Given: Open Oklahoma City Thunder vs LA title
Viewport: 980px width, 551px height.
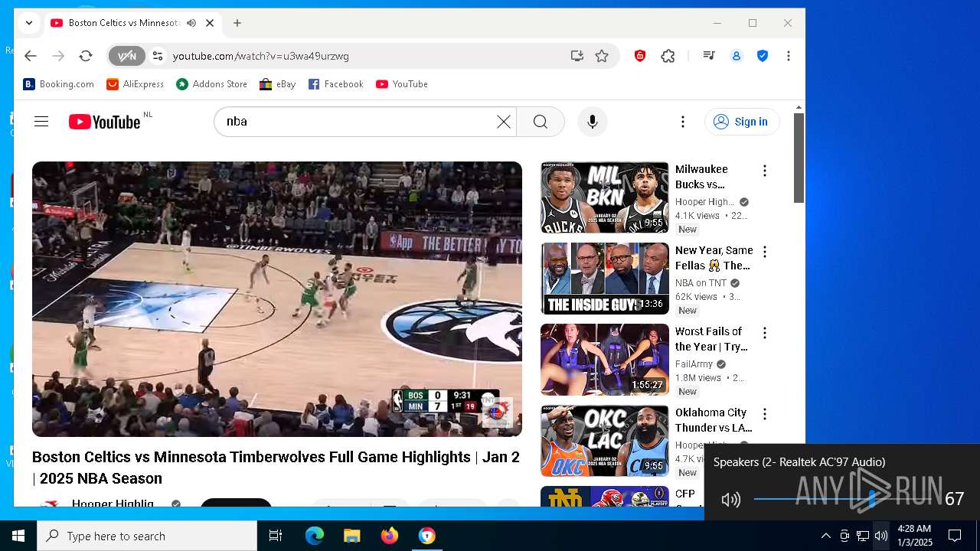Looking at the screenshot, I should coord(714,420).
